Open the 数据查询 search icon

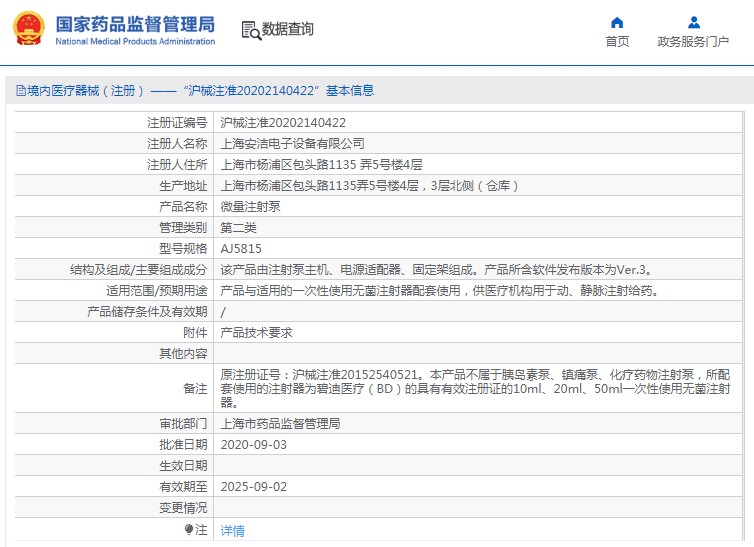coord(251,30)
